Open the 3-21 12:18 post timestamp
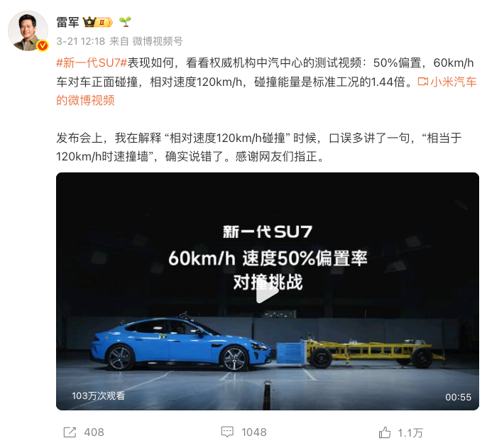 pyautogui.click(x=80, y=41)
